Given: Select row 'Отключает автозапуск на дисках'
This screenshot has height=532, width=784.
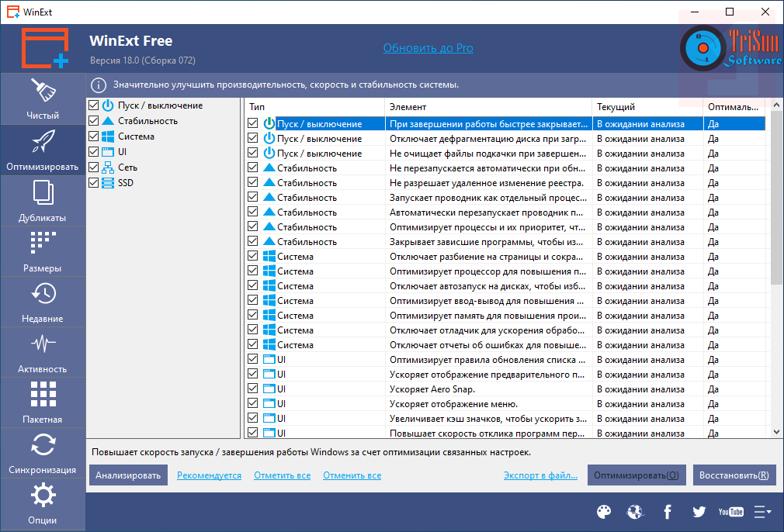Looking at the screenshot, I should click(x=505, y=285).
